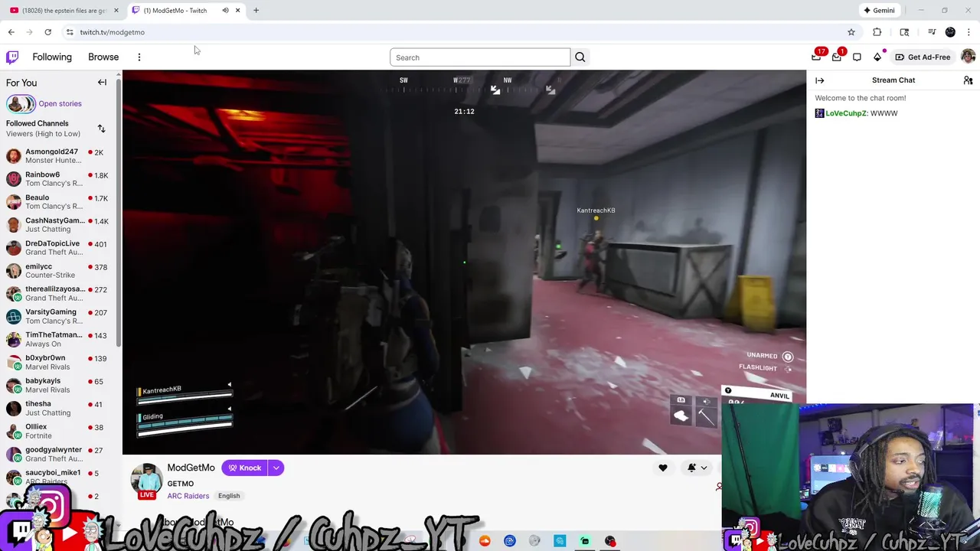
Task: Open Rainbow6 followed channel
Action: pyautogui.click(x=57, y=179)
